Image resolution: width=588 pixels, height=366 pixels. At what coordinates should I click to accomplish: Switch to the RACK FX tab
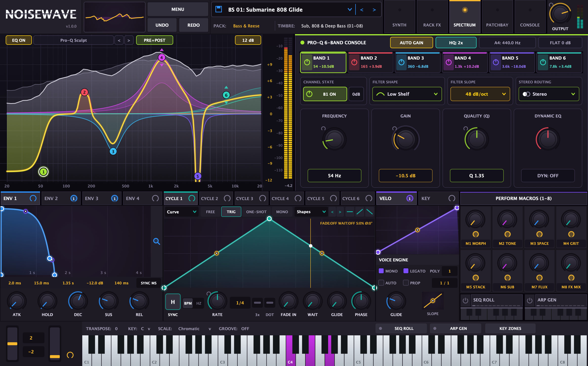click(x=432, y=17)
